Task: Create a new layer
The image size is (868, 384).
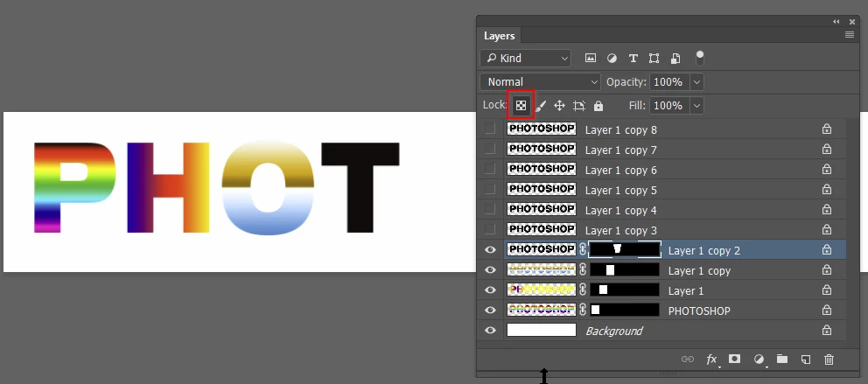Action: tap(806, 360)
